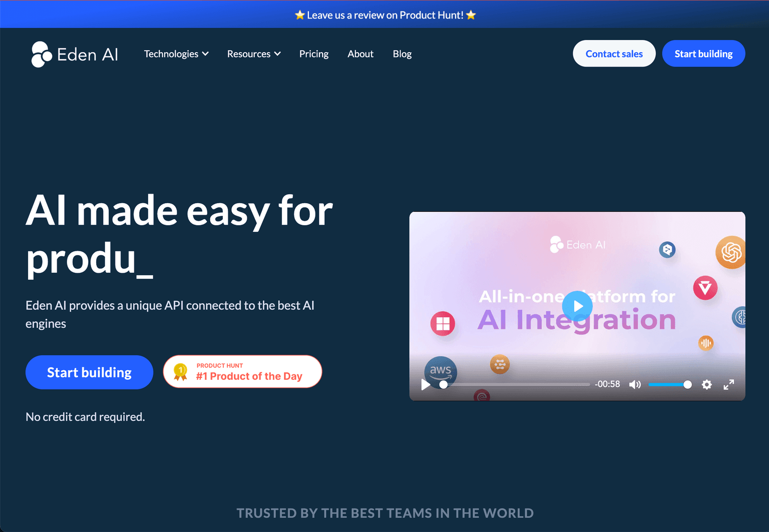769x532 pixels.
Task: Click the 'TRUSTED BY THE BEST TEAMS' heading
Action: (385, 513)
